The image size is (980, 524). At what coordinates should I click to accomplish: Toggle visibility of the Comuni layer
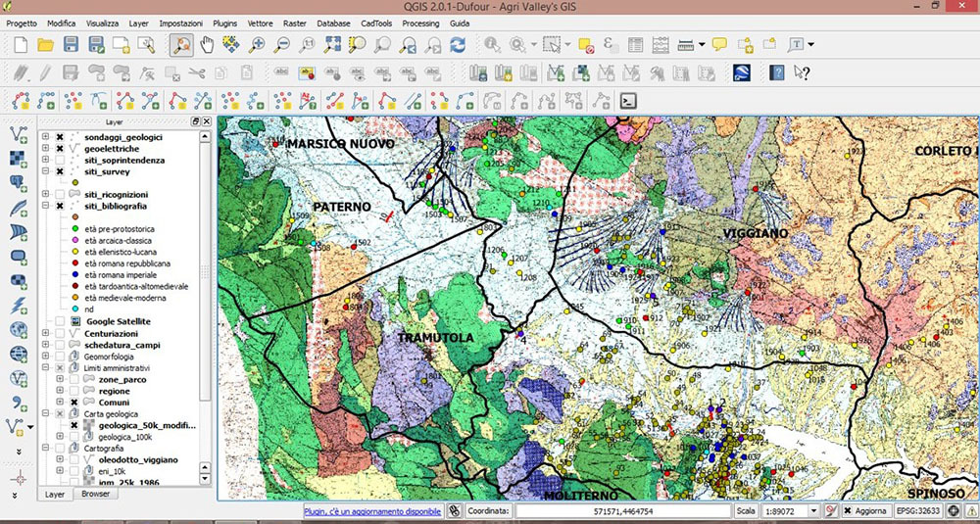pyautogui.click(x=73, y=403)
